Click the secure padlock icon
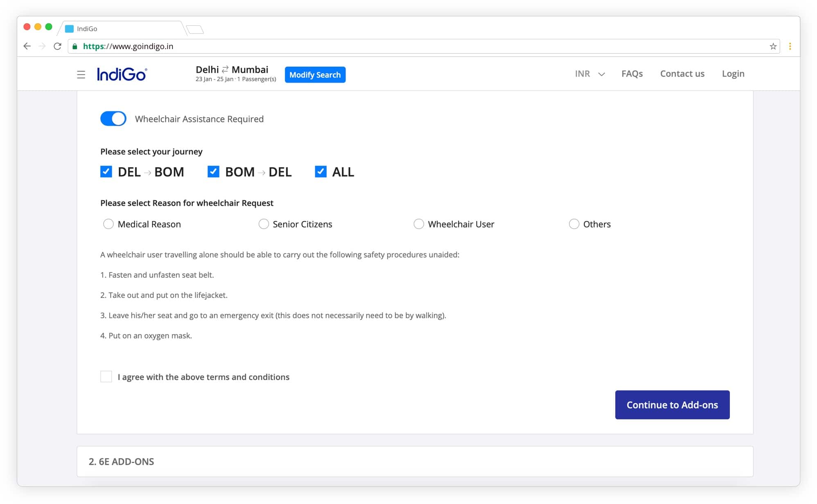Viewport: 817px width, 504px height. 75,47
